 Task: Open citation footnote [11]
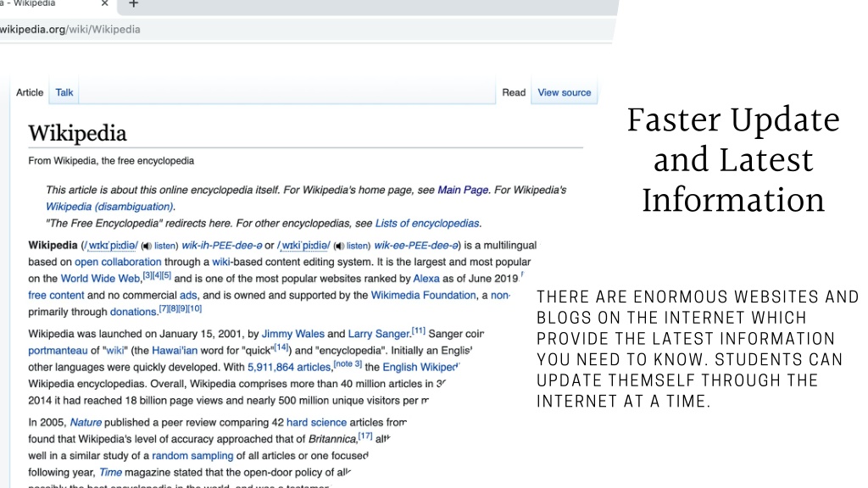[x=418, y=331]
